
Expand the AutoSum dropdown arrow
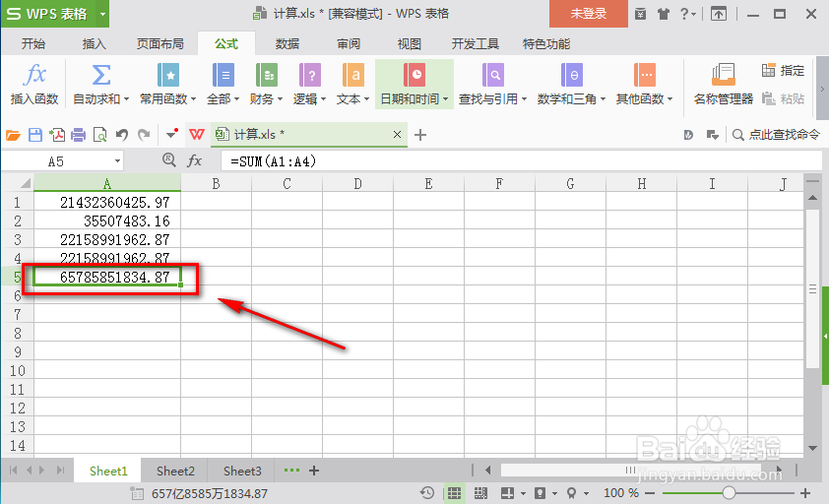click(x=126, y=99)
